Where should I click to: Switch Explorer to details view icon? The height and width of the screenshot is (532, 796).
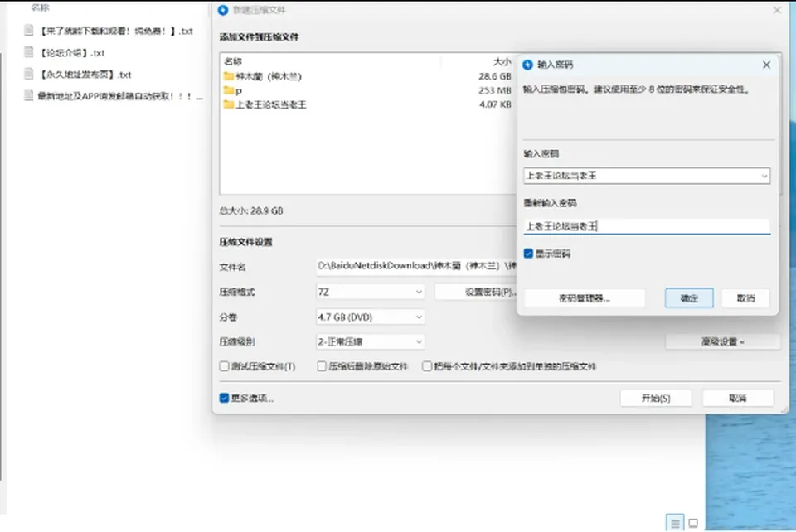point(675,522)
